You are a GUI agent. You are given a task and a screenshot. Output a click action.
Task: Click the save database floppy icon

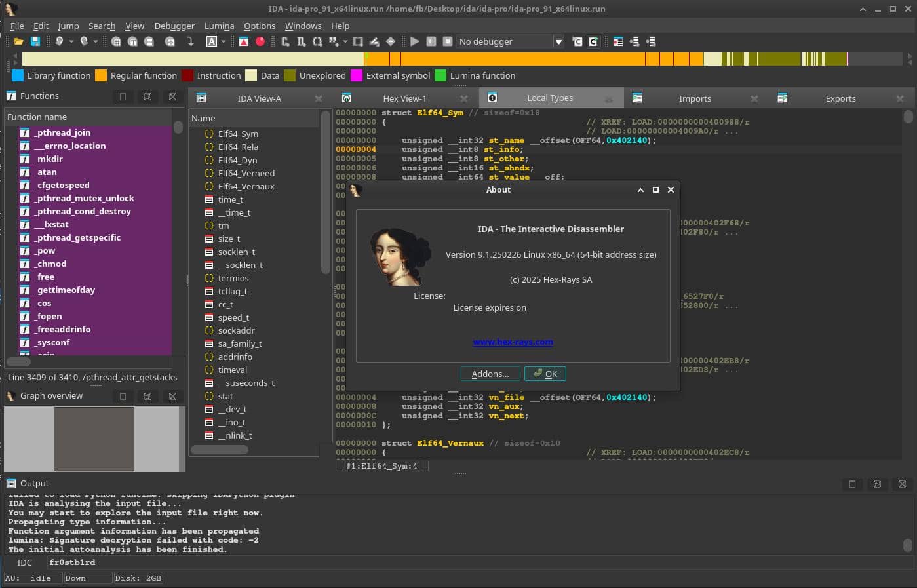coord(35,41)
